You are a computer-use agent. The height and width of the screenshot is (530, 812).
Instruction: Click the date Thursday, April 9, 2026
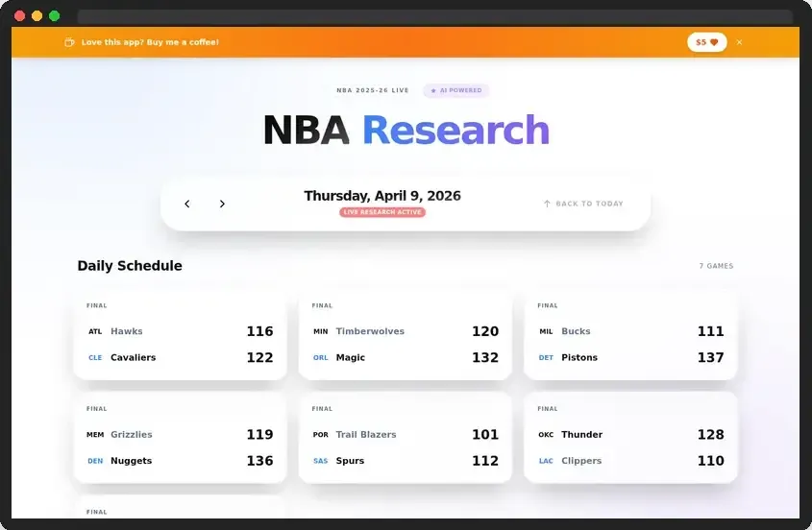[x=382, y=196]
